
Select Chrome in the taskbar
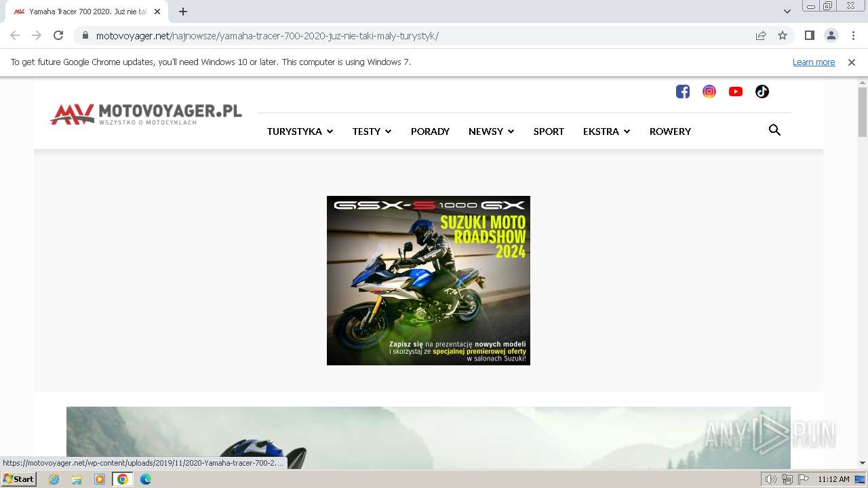(x=122, y=479)
